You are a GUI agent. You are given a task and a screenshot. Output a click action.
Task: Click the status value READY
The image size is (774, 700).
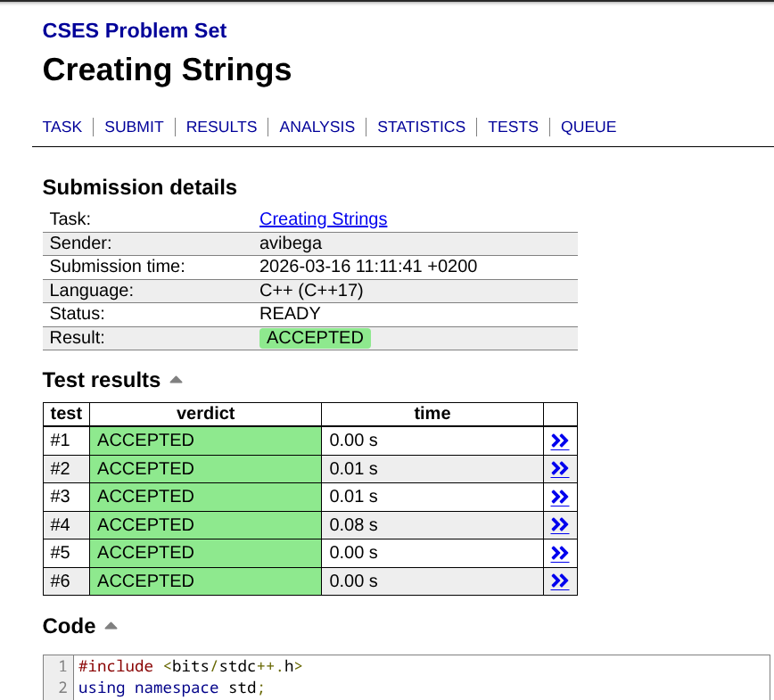pos(291,314)
